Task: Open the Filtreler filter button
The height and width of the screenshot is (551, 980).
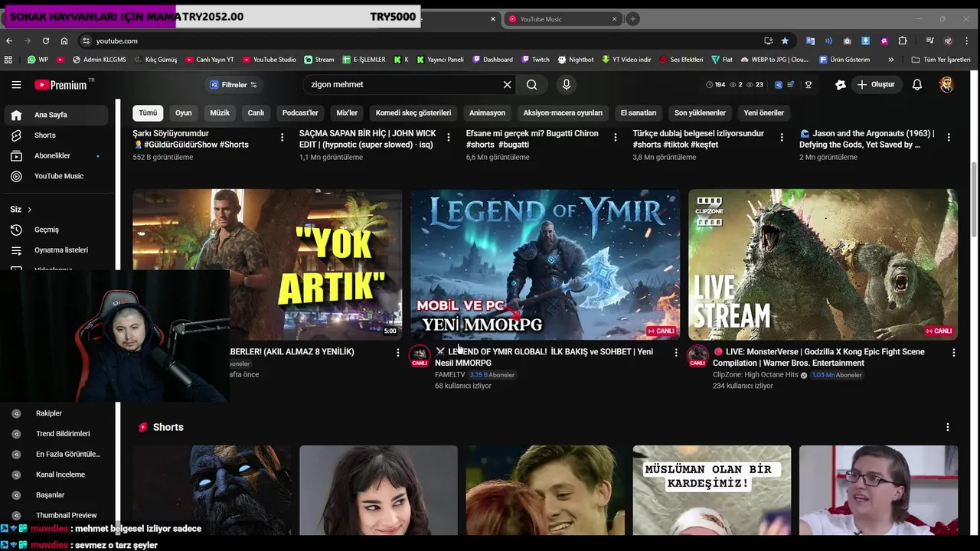Action: [234, 85]
